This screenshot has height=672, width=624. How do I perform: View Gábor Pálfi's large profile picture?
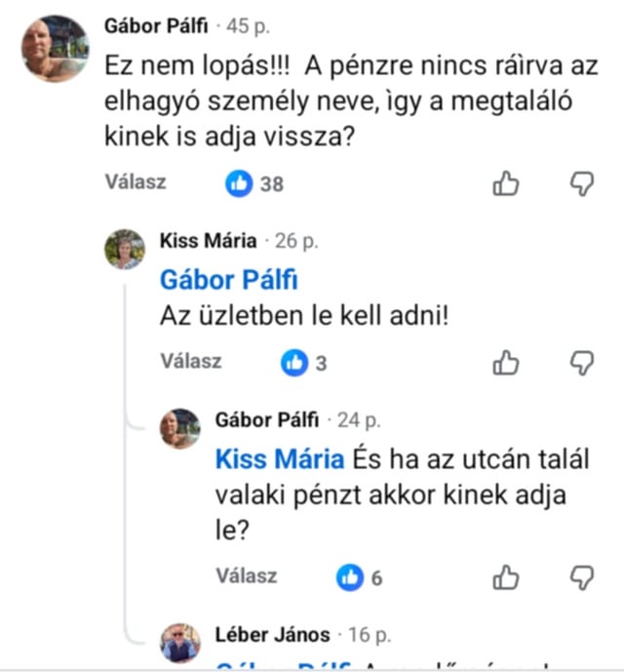click(x=56, y=49)
